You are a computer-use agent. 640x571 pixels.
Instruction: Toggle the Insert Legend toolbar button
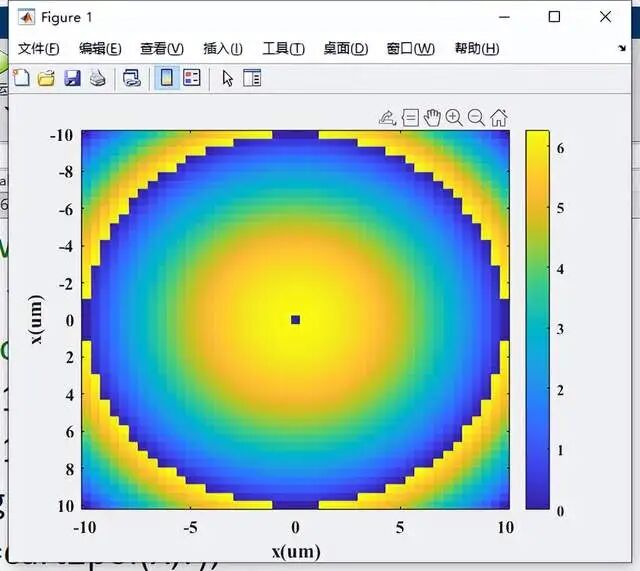192,78
